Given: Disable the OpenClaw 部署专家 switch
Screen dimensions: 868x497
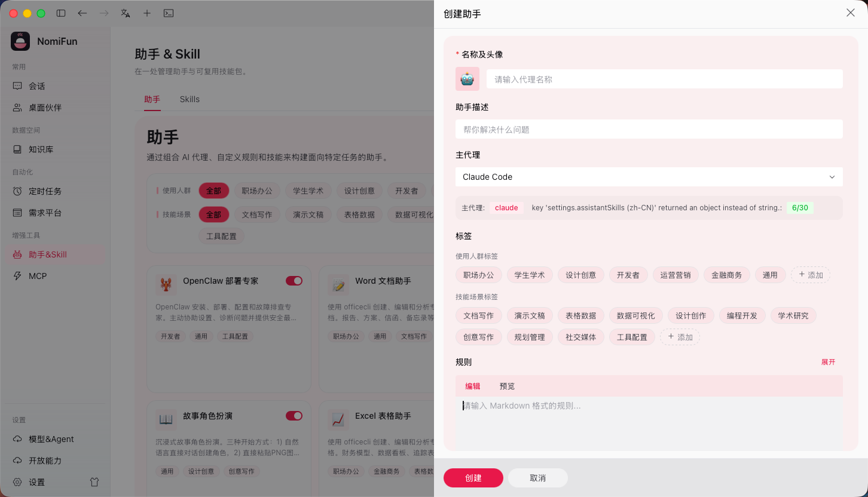Looking at the screenshot, I should 294,281.
